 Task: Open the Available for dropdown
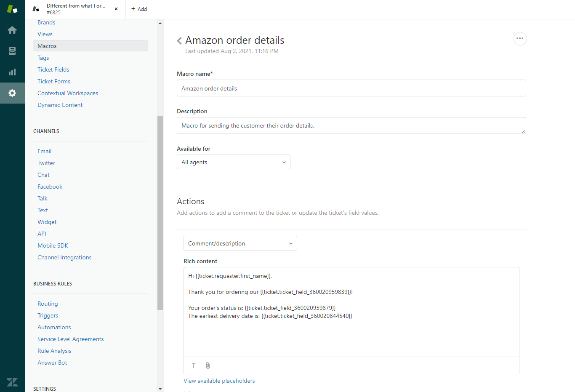[x=234, y=162]
